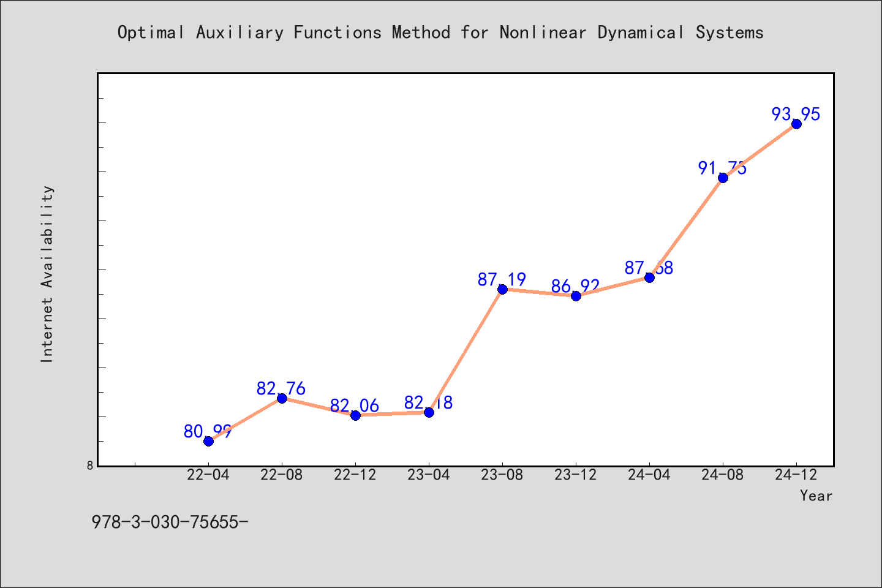Click the 24-08 x-axis tick label
This screenshot has width=882, height=588.
(723, 475)
